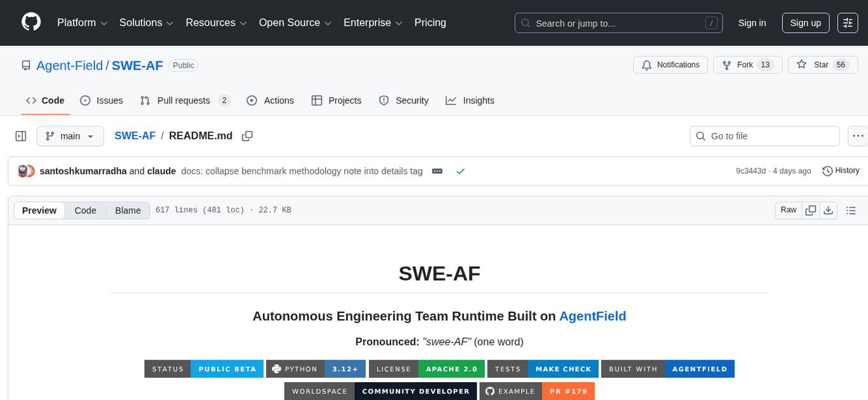Open the file tree side panel

(x=20, y=135)
